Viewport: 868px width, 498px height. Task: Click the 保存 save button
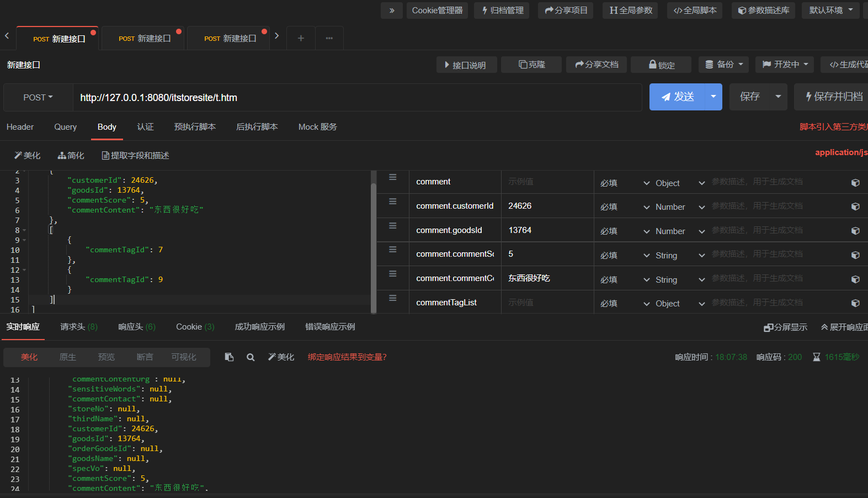tap(749, 97)
